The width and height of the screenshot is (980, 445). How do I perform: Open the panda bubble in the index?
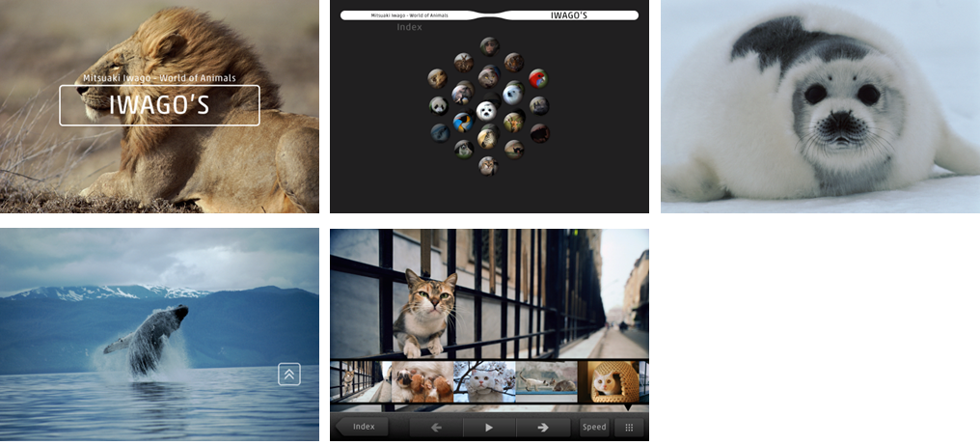click(x=439, y=106)
